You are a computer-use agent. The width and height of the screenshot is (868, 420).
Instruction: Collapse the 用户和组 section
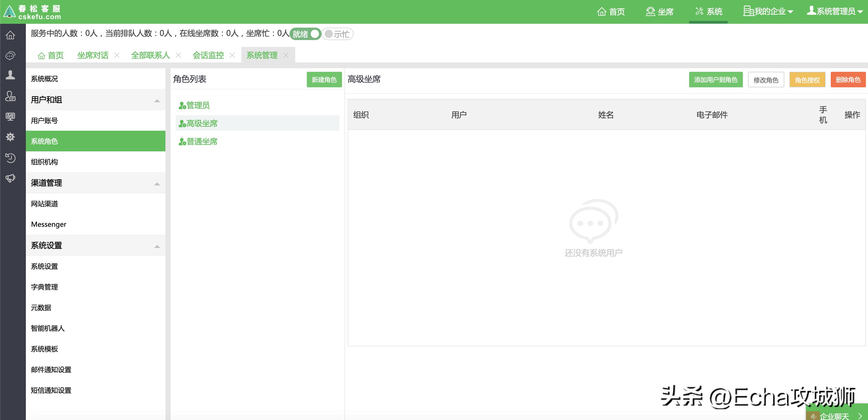(x=156, y=100)
